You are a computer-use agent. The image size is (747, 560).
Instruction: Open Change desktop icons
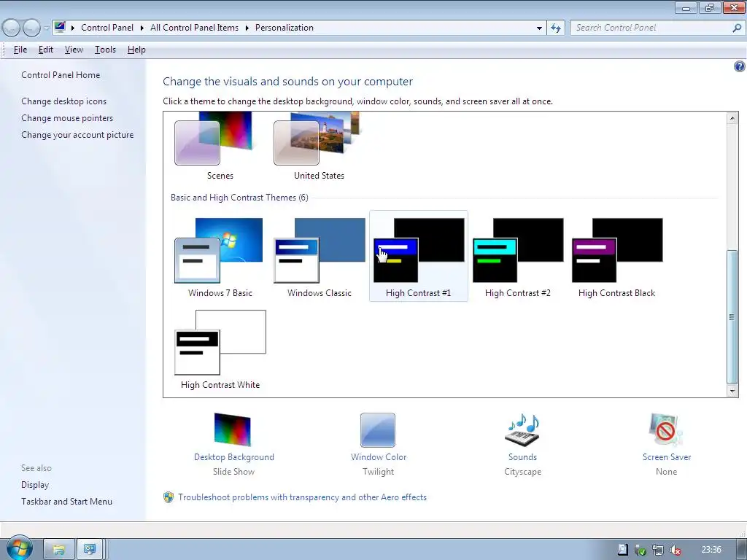64,101
